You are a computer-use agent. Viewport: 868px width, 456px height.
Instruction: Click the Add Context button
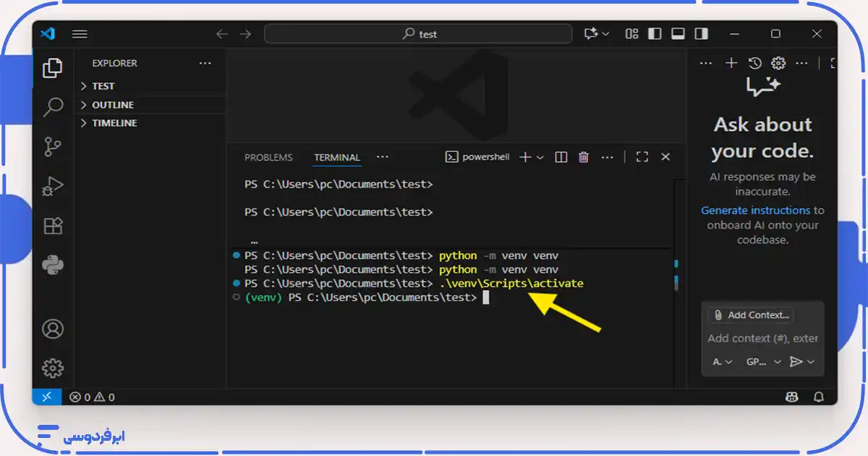[x=751, y=315]
